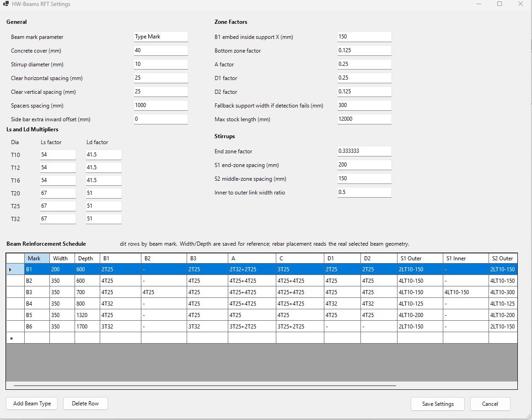Select the B5 mark cell
The image size is (532, 420).
(37, 315)
